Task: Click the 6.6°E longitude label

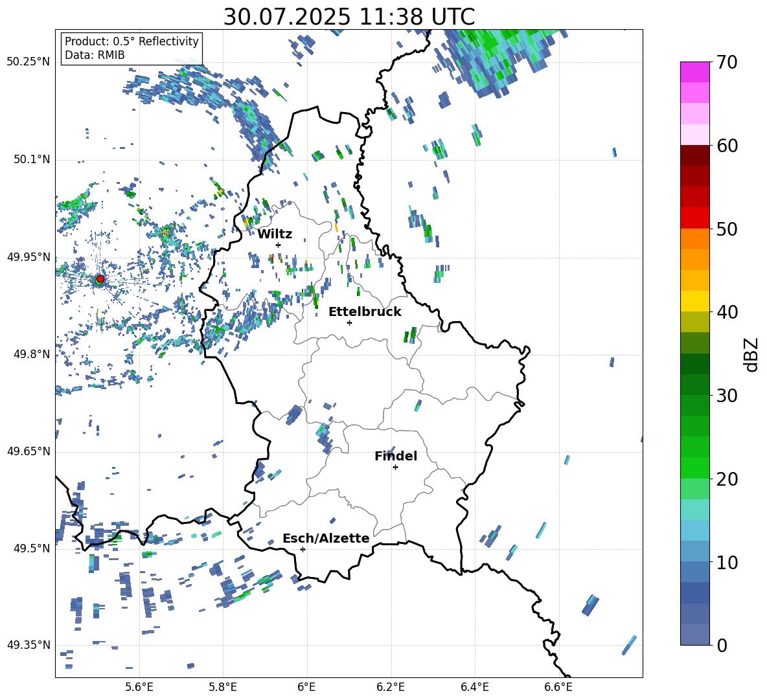Action: pyautogui.click(x=558, y=687)
